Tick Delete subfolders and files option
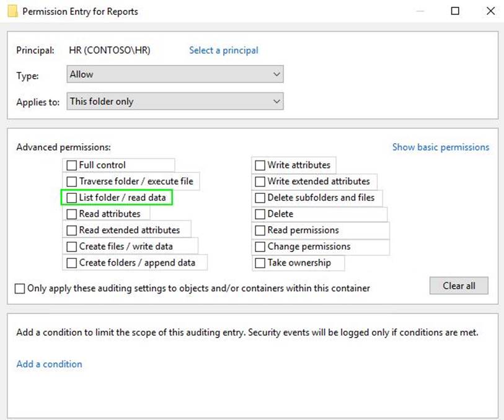The width and height of the screenshot is (504, 420). click(x=260, y=198)
